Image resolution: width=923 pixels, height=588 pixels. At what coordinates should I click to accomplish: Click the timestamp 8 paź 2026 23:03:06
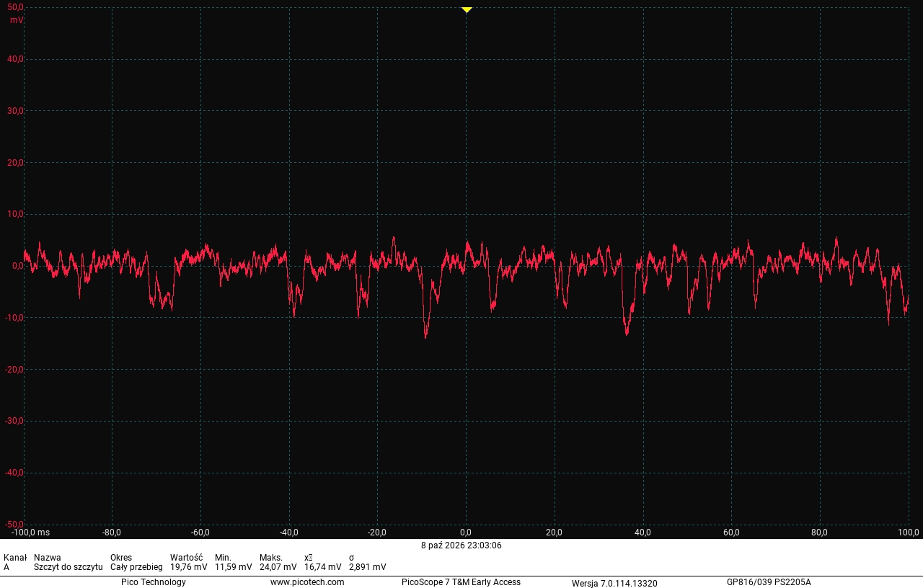coord(461,545)
